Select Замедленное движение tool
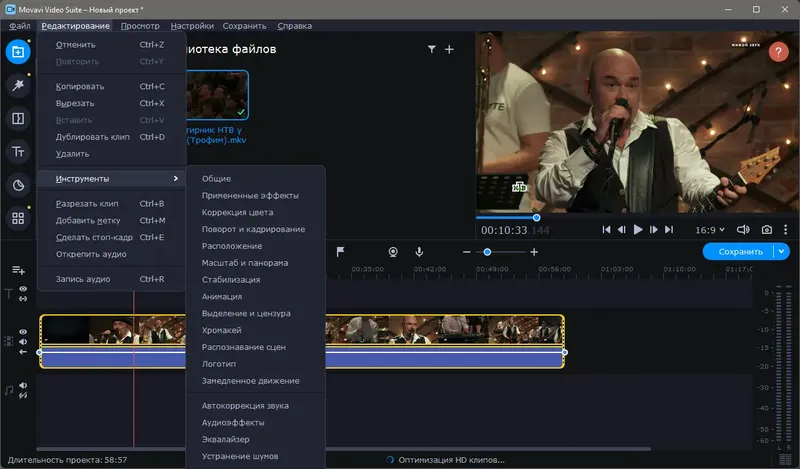 click(x=256, y=381)
